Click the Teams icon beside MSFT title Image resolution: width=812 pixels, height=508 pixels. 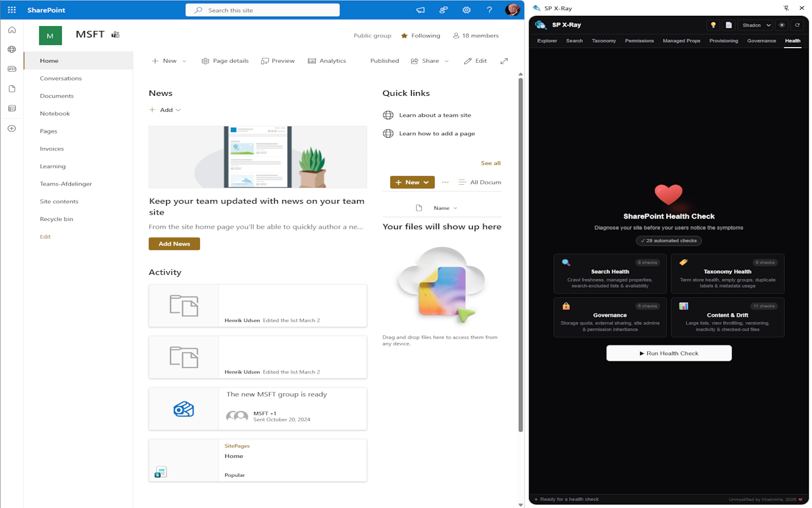tap(115, 35)
